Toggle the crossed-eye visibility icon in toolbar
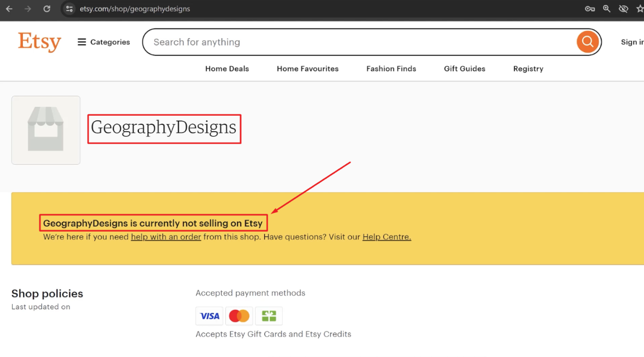 coord(623,8)
